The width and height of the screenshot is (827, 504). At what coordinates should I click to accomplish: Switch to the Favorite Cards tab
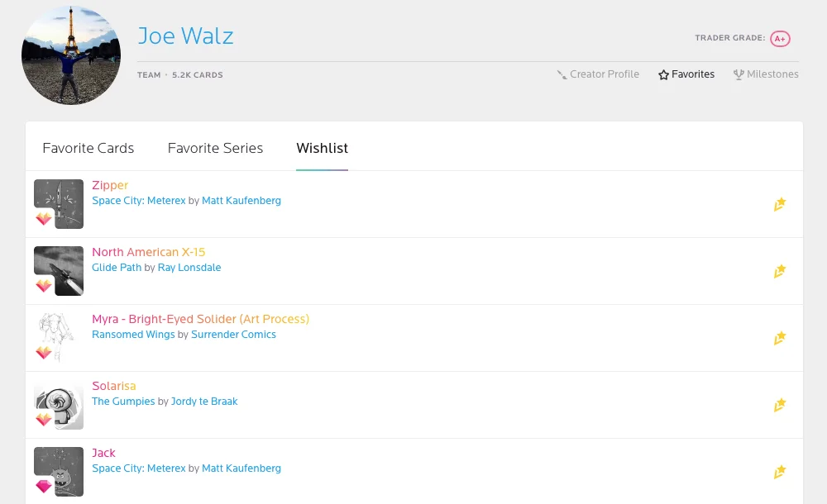[88, 148]
